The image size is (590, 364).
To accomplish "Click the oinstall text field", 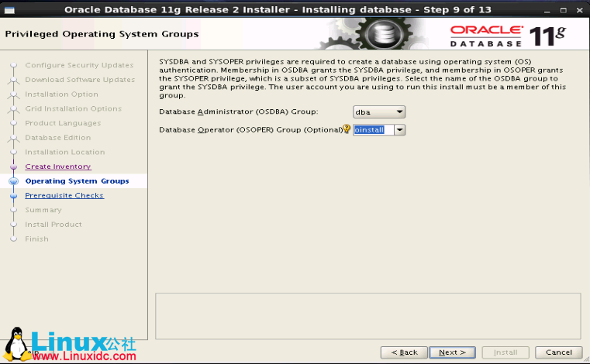I will [374, 130].
